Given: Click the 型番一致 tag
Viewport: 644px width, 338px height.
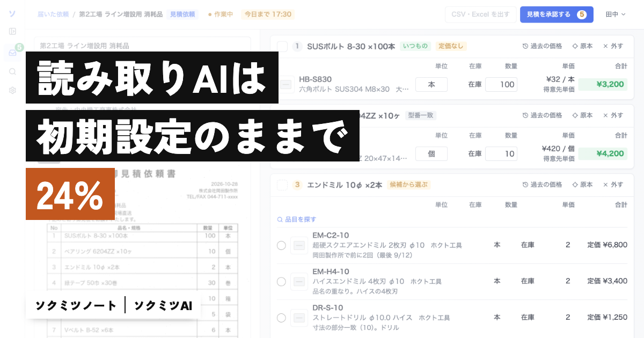Looking at the screenshot, I should (x=421, y=115).
